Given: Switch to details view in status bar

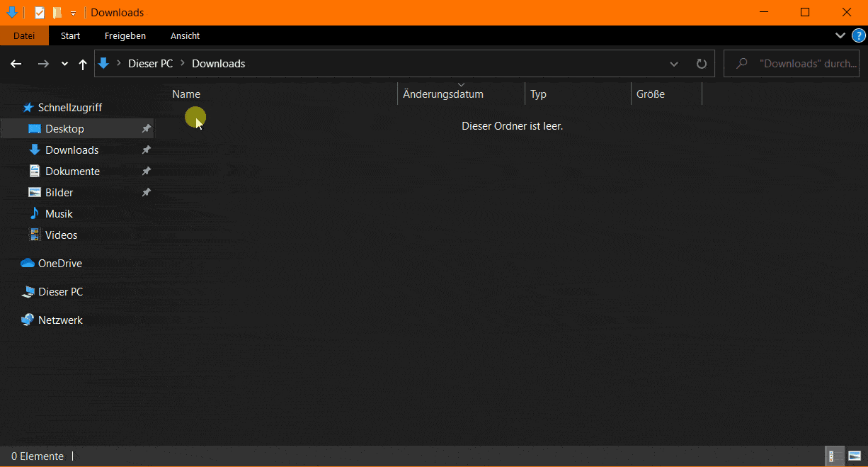Looking at the screenshot, I should [x=835, y=456].
